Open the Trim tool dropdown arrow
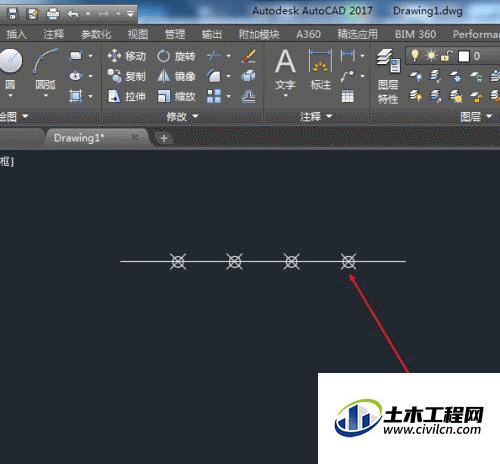 click(228, 56)
